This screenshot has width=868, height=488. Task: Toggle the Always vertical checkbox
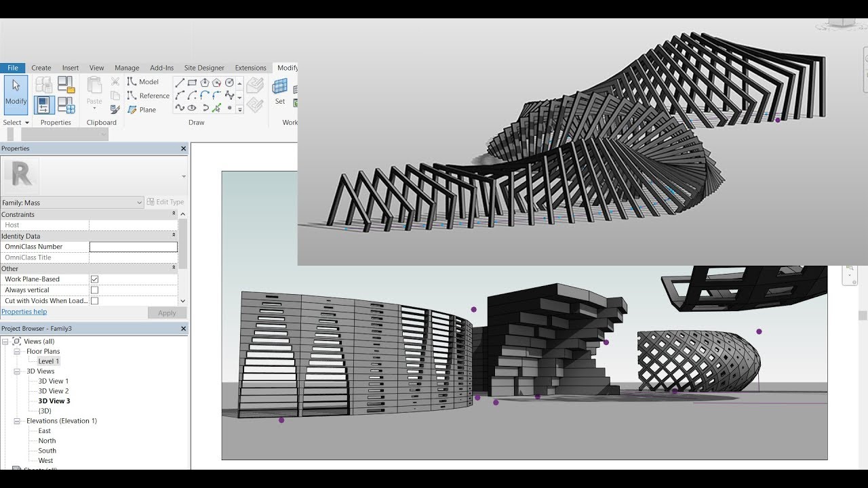[x=94, y=290]
